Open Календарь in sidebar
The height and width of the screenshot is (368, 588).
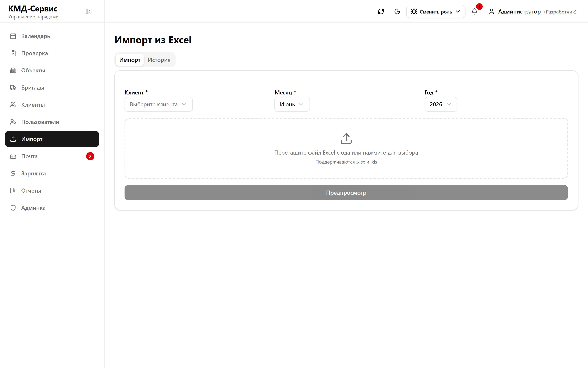(x=52, y=36)
